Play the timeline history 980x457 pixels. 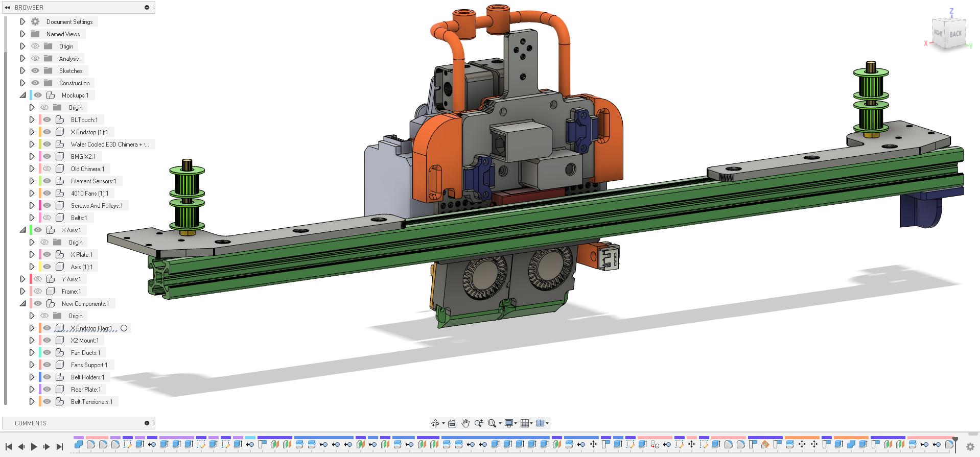click(x=34, y=447)
